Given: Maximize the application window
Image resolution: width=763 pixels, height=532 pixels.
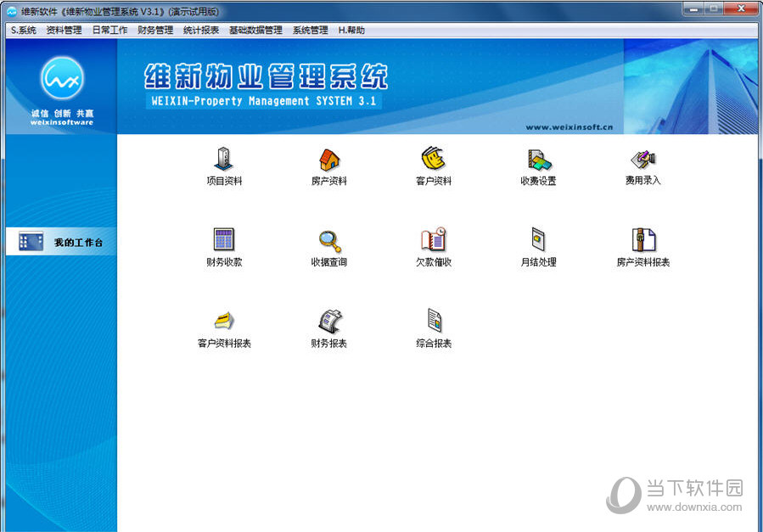Looking at the screenshot, I should click(714, 8).
